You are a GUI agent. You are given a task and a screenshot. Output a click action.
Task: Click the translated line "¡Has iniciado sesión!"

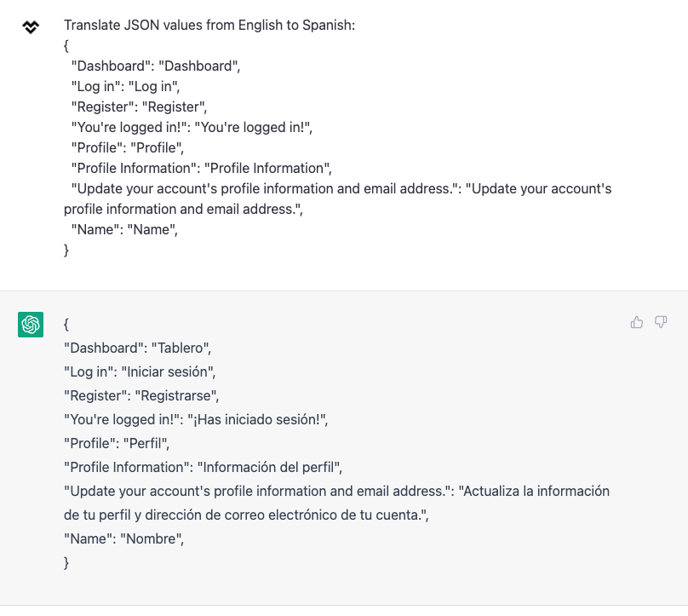196,419
